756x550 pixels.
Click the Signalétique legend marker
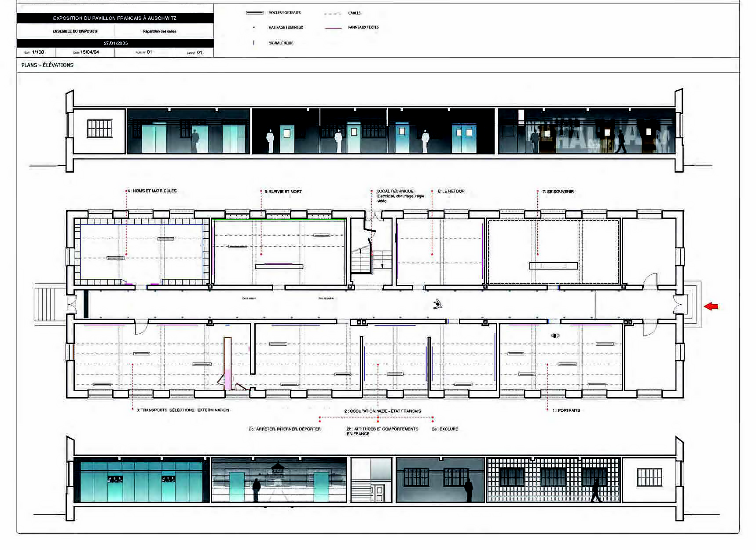coord(253,43)
